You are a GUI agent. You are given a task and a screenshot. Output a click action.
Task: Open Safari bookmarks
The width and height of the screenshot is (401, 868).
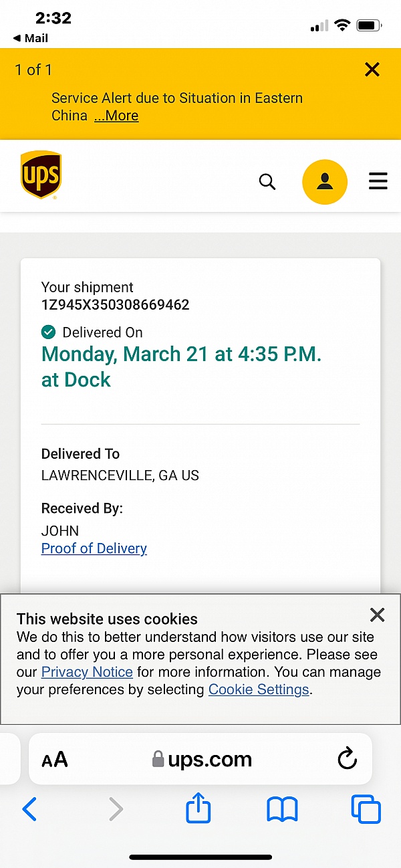click(x=282, y=810)
